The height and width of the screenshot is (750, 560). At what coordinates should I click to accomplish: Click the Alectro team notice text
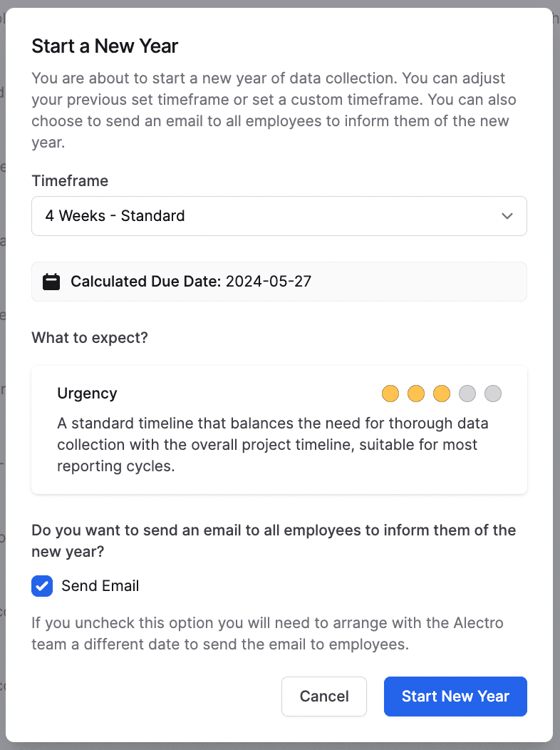click(x=267, y=634)
